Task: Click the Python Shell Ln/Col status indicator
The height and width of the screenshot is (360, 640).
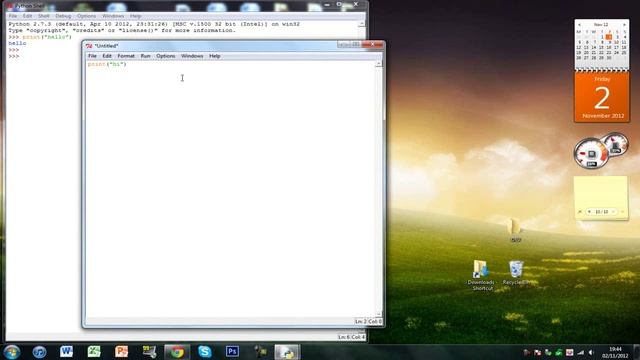Action: (351, 337)
